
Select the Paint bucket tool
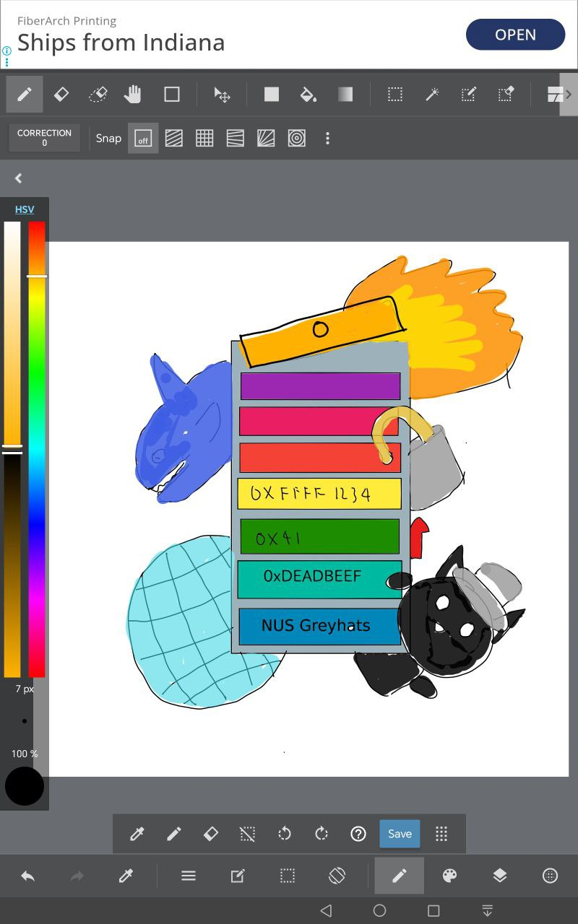309,95
